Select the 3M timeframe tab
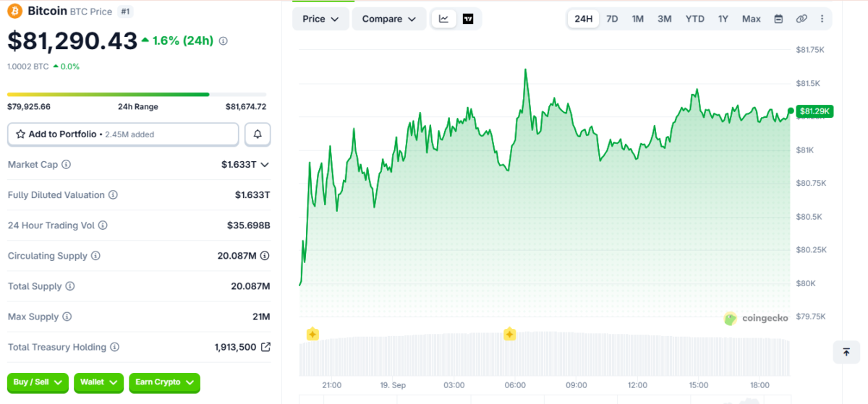868x404 pixels. (x=665, y=19)
